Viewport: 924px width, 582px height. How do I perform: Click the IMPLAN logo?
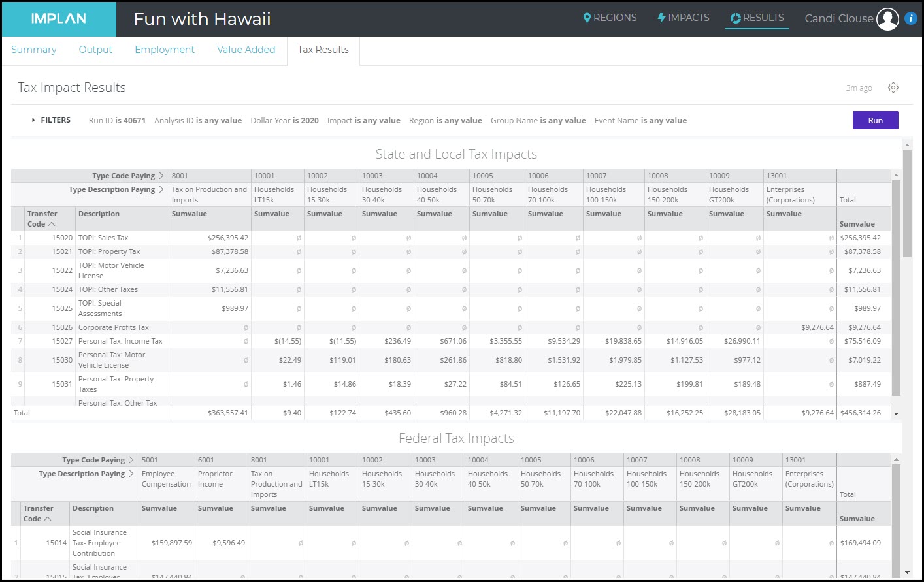coord(59,19)
